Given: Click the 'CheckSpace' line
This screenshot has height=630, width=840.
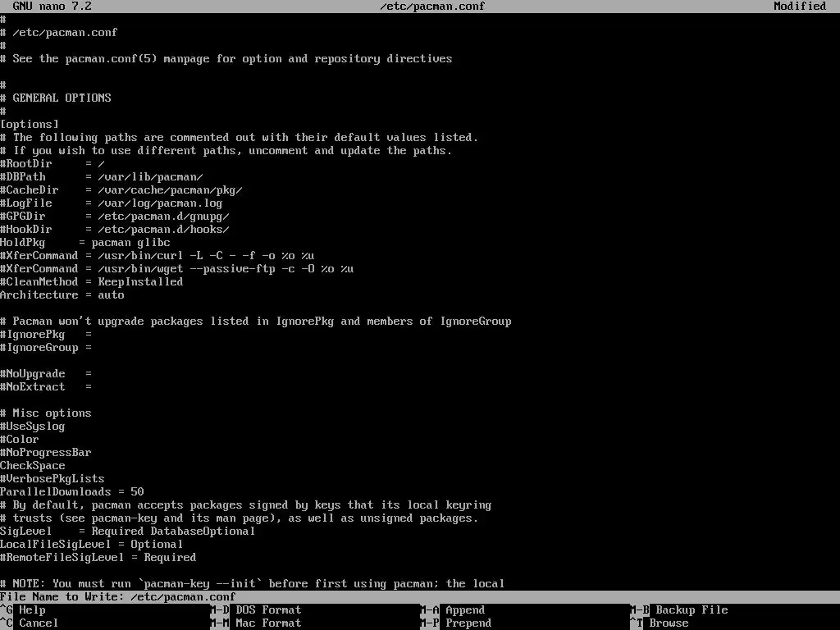Looking at the screenshot, I should [x=33, y=466].
